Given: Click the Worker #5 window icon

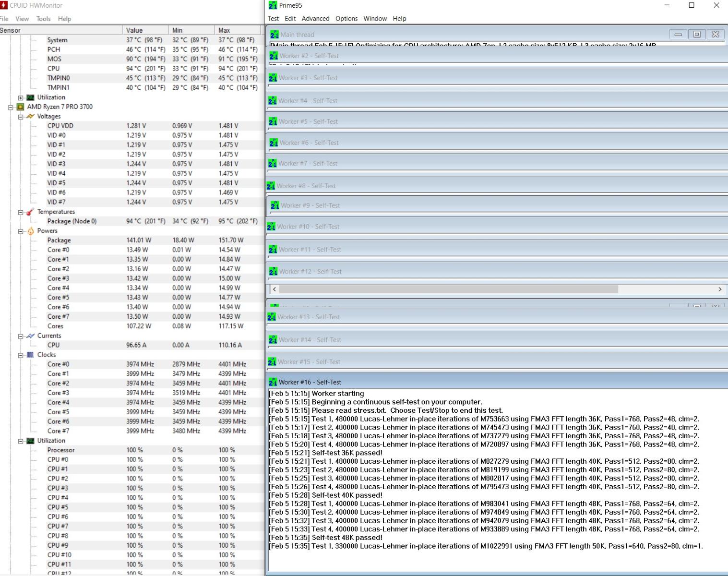Looking at the screenshot, I should 273,121.
